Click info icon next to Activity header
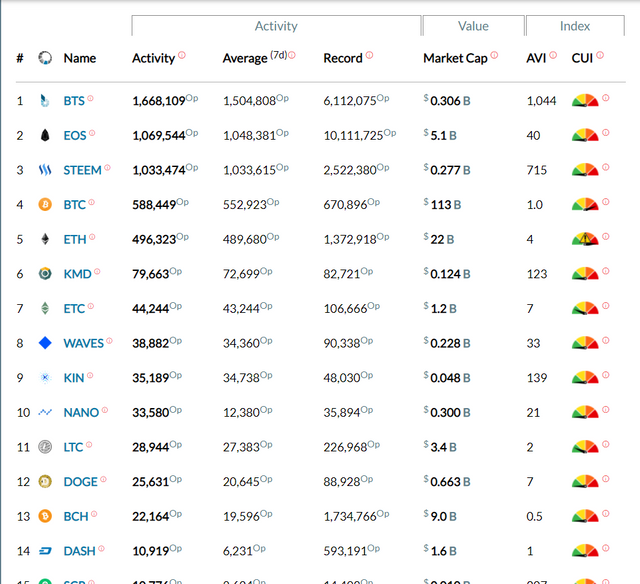 click(182, 55)
